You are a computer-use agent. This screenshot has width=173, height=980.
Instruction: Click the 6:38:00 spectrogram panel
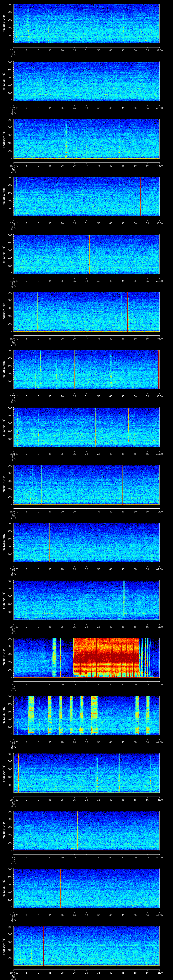(x=86, y=427)
